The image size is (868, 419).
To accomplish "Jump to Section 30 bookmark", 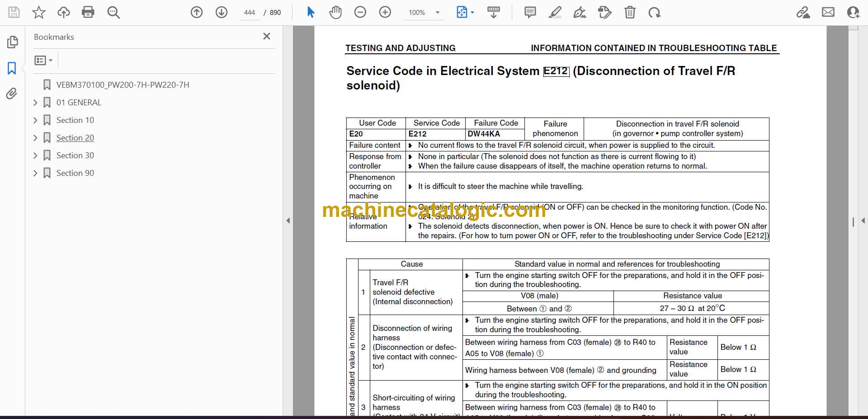I will (x=75, y=155).
